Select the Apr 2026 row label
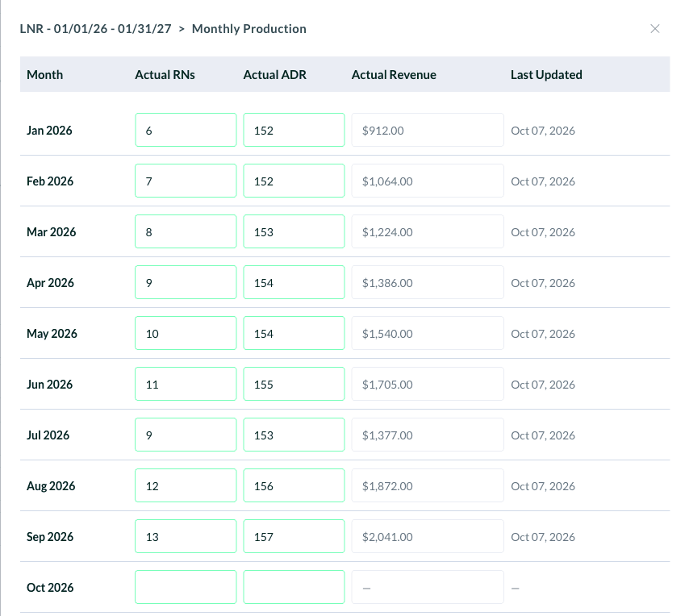Viewport: 689px width, 616px height. (50, 283)
